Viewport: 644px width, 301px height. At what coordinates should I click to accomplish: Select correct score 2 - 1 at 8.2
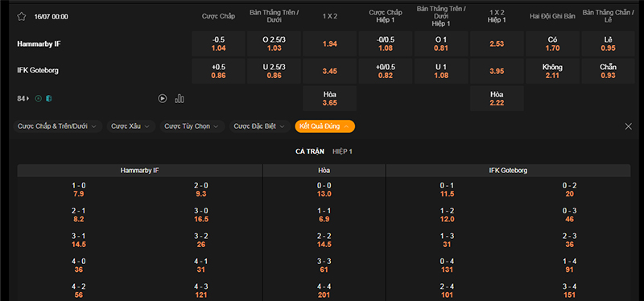78,215
